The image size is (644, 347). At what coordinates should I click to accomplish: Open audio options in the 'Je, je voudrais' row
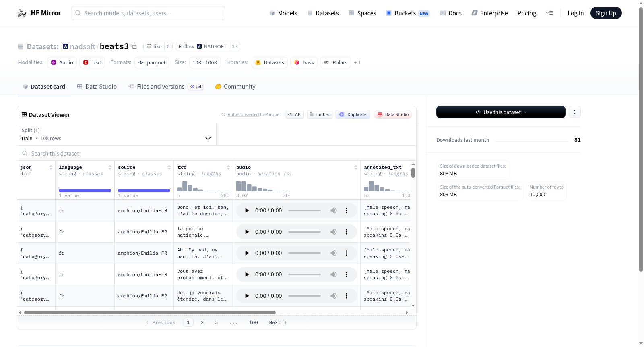click(347, 296)
